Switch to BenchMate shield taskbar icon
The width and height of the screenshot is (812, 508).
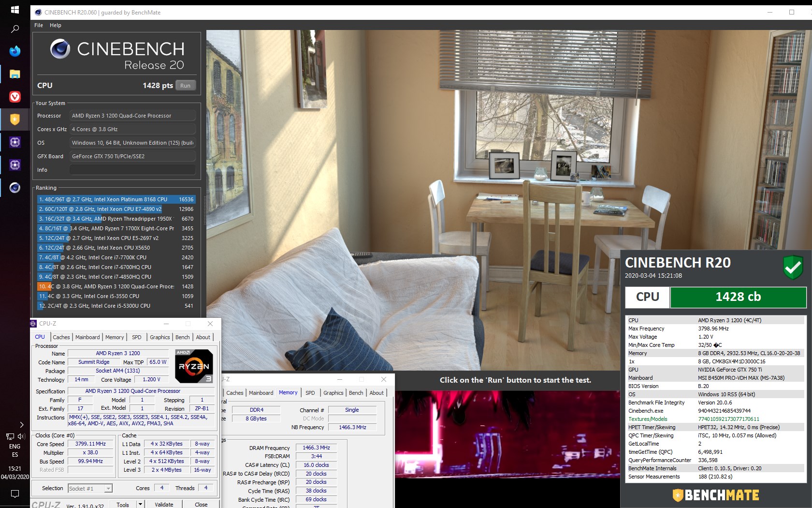click(15, 119)
